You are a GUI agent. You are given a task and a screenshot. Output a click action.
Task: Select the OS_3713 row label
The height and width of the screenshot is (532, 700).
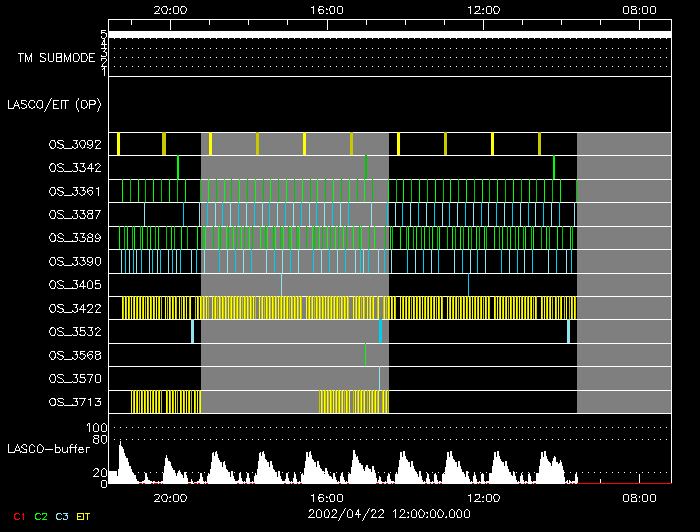coord(74,402)
